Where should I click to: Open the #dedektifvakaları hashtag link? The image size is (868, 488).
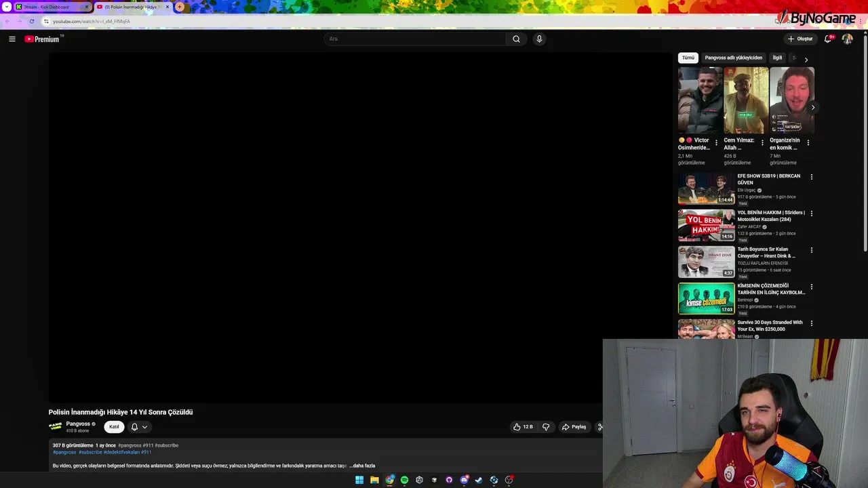coord(121,452)
